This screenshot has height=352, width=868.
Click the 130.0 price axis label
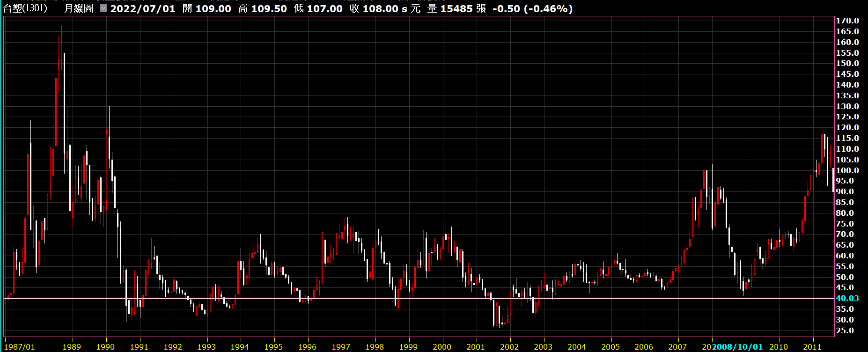coord(847,106)
